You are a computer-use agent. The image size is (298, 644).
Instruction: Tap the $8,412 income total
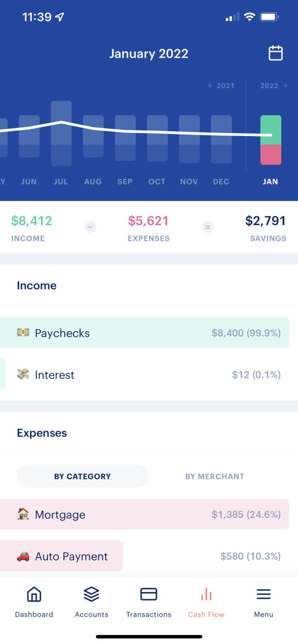(32, 221)
